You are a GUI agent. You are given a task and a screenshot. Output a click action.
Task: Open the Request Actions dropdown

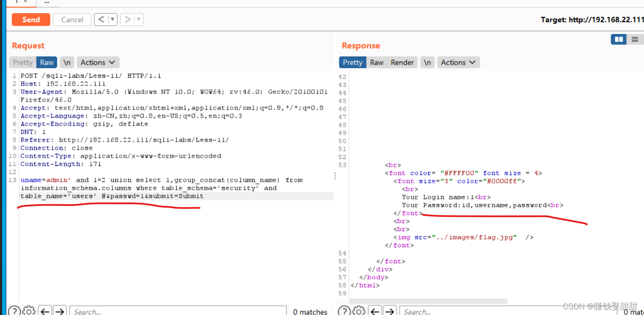click(x=98, y=63)
